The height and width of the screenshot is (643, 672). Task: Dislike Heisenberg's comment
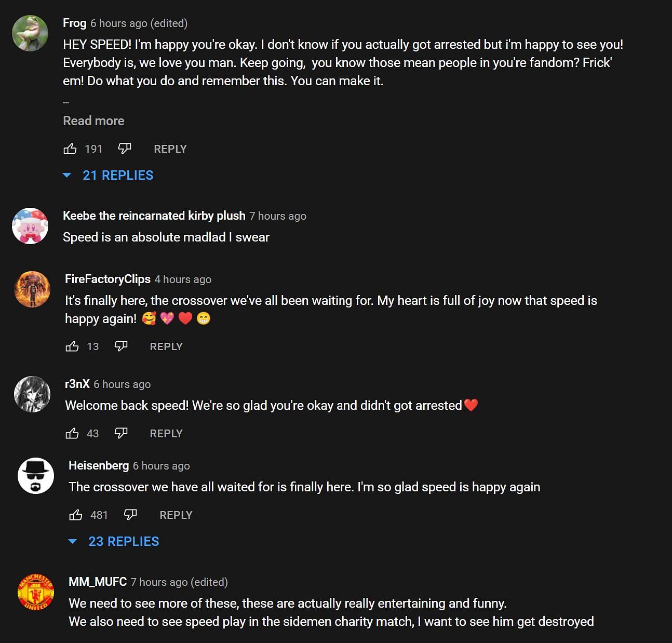pos(130,515)
